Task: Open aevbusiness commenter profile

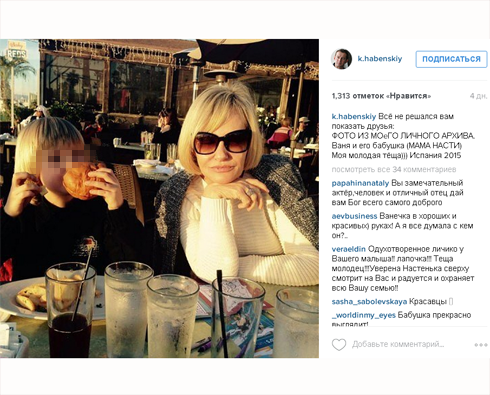Action: [x=354, y=216]
